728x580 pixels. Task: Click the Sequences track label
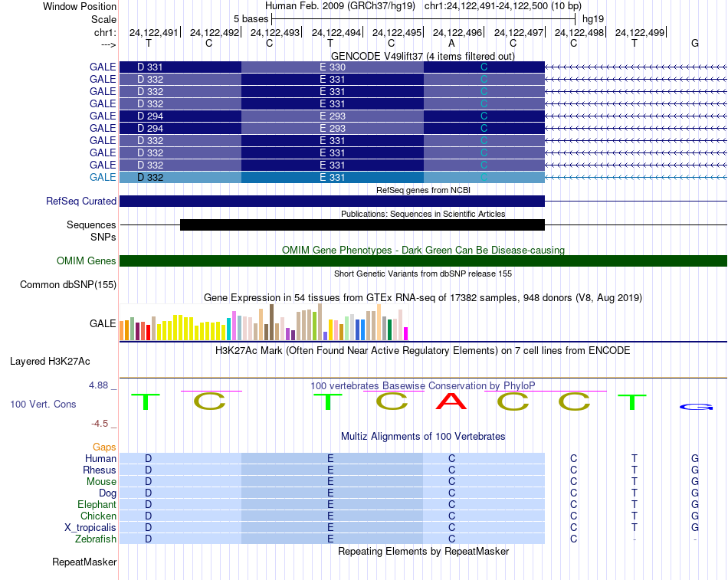coord(91,224)
